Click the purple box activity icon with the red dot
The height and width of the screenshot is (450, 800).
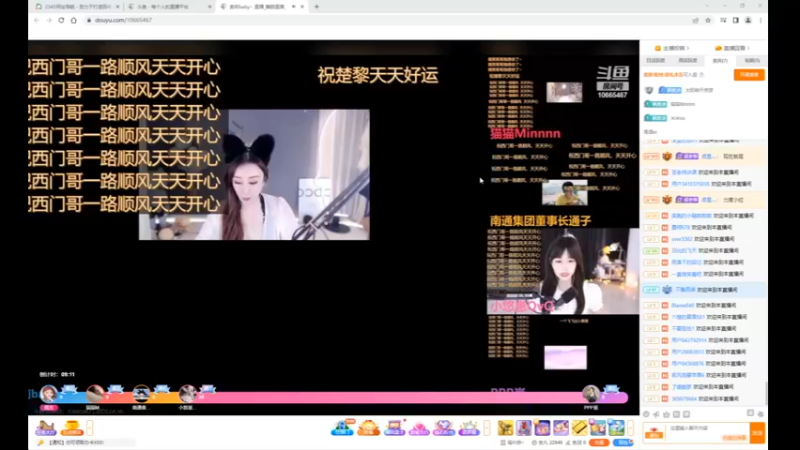(x=394, y=428)
